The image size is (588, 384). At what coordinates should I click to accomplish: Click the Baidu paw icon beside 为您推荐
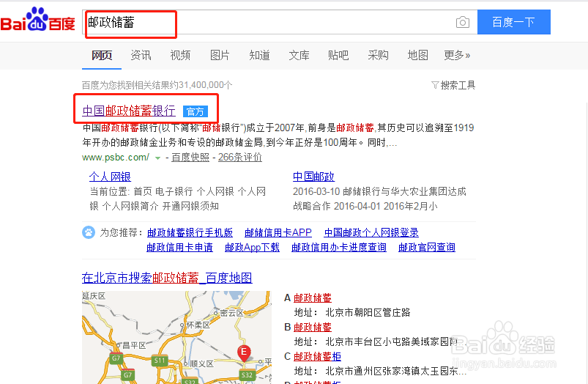[89, 232]
